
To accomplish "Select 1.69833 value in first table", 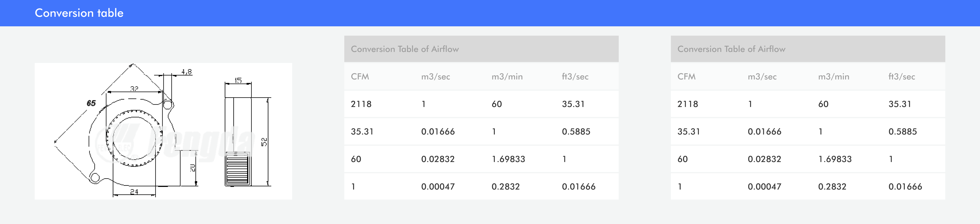I will 508,159.
